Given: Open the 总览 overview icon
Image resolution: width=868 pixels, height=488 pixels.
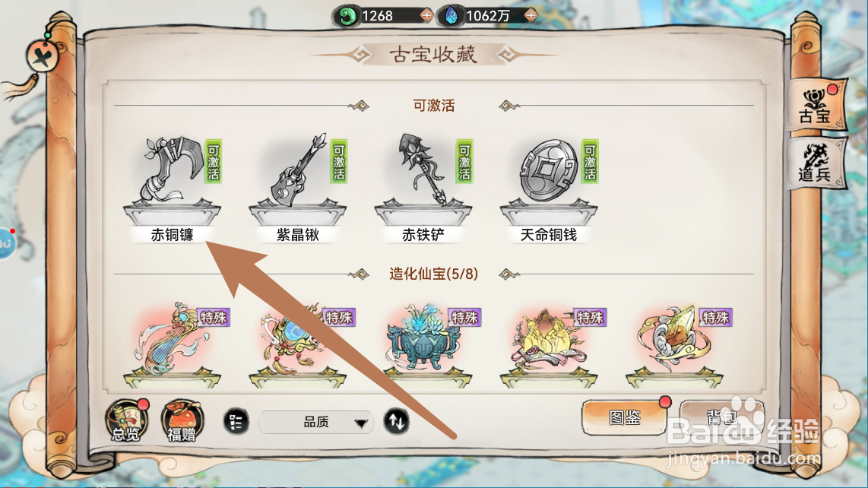Looking at the screenshot, I should click(x=127, y=420).
